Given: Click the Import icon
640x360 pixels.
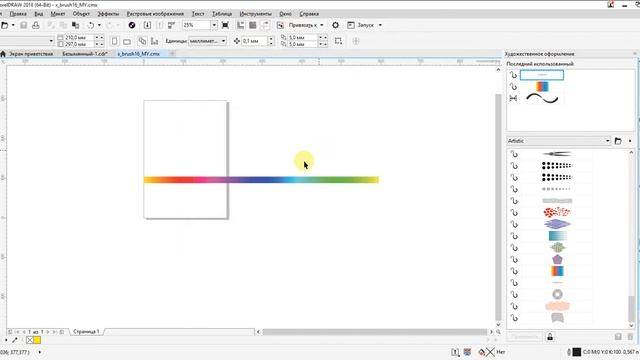Looking at the screenshot, I should pyautogui.click(x=147, y=25).
